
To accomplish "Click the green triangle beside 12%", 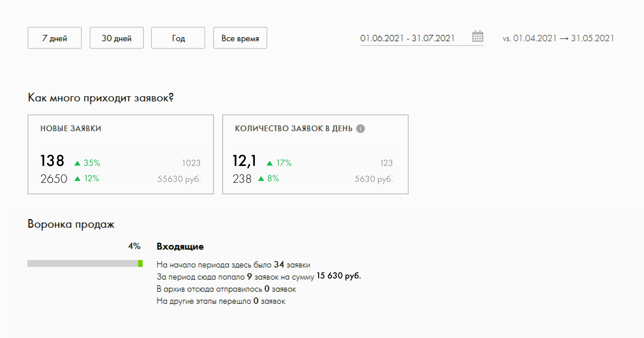I will 77,179.
